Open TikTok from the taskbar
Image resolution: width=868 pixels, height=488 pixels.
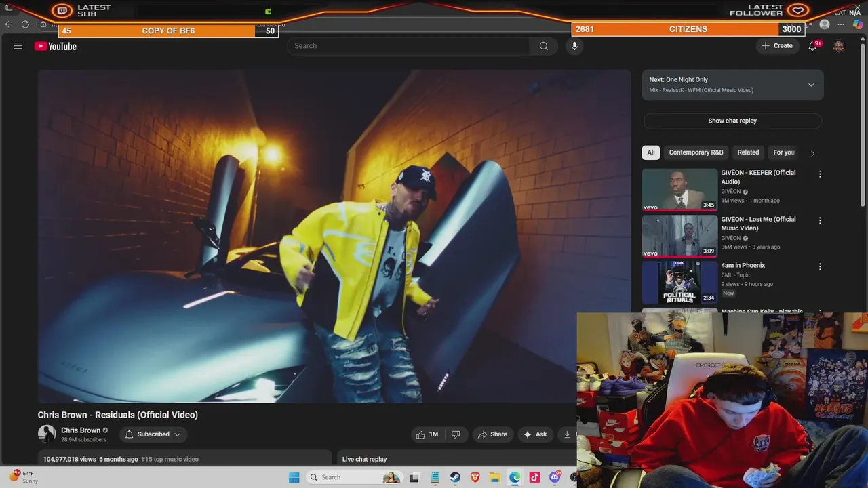534,477
